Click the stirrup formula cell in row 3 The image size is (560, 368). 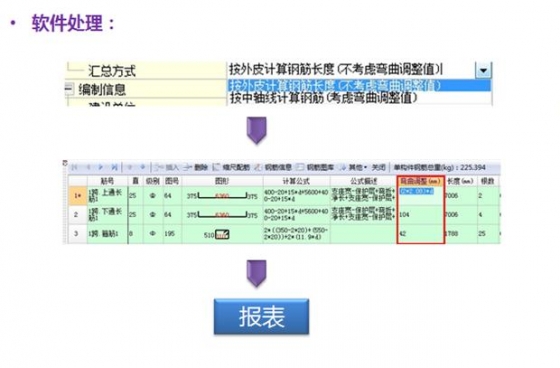click(x=296, y=234)
